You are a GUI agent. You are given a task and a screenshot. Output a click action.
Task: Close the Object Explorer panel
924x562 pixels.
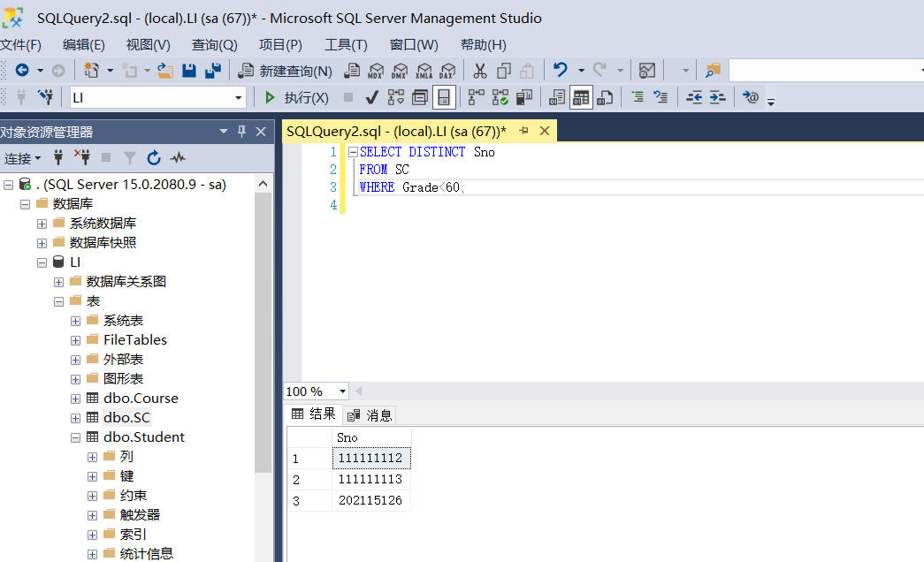coord(261,132)
